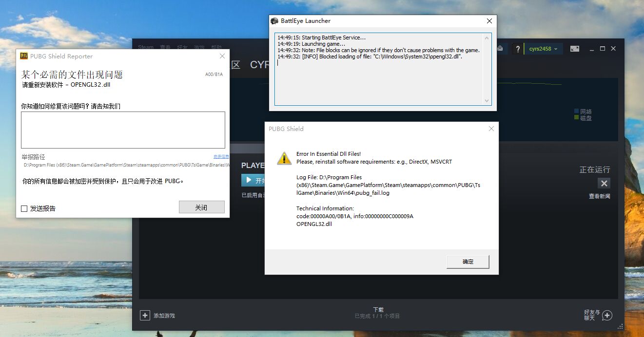644x337 pixels.
Task: Click inside the BattlEye log text area
Action: tap(379, 69)
